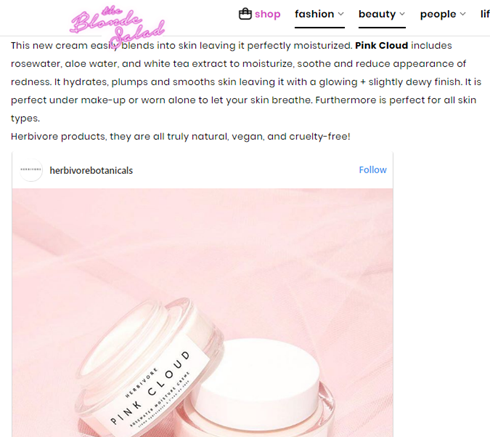Expand the beauty menu chevron
Screen dimensions: 490x437
pos(402,14)
